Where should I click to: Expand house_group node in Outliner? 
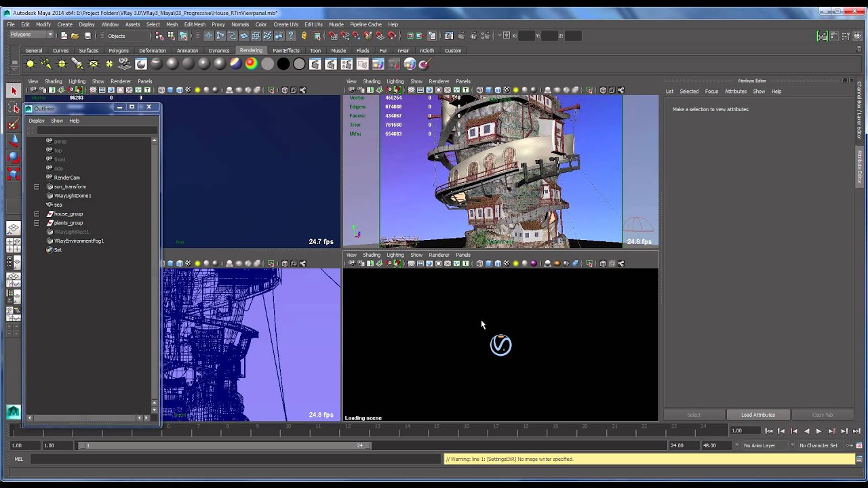37,213
